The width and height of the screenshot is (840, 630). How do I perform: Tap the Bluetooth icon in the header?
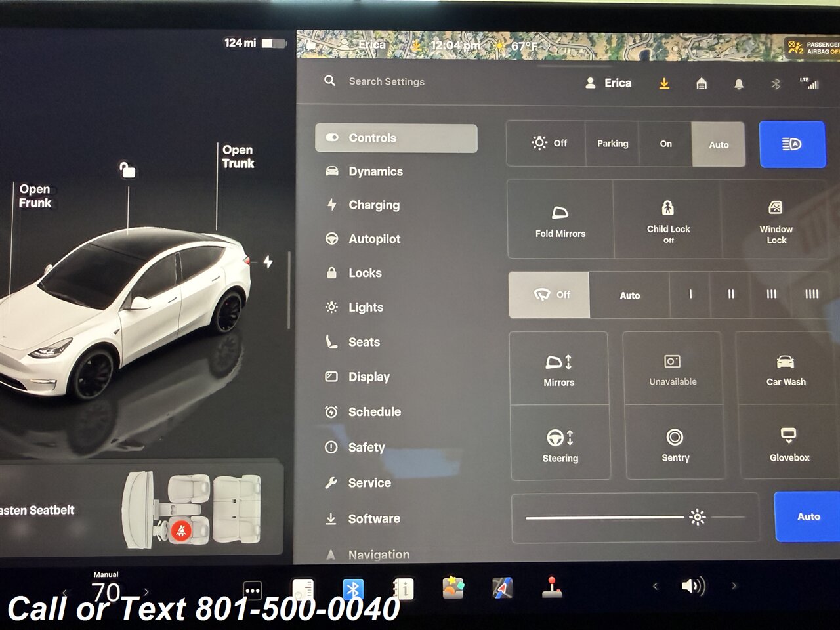pyautogui.click(x=775, y=84)
